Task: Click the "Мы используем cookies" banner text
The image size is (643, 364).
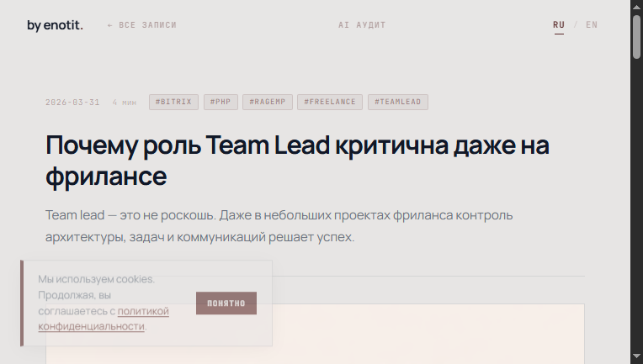Action: pos(96,278)
